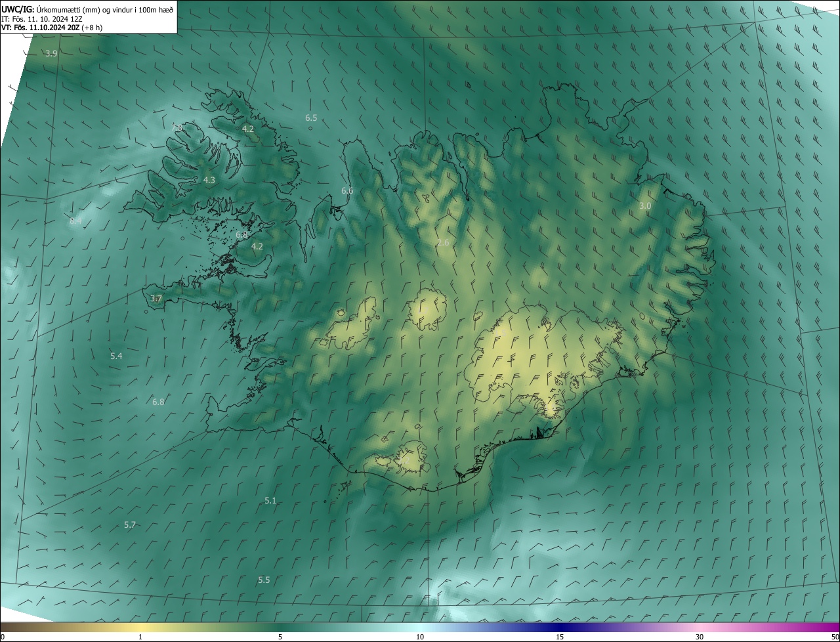Click the 6.6 value label
Image resolution: width=840 pixels, height=642 pixels.
(347, 190)
